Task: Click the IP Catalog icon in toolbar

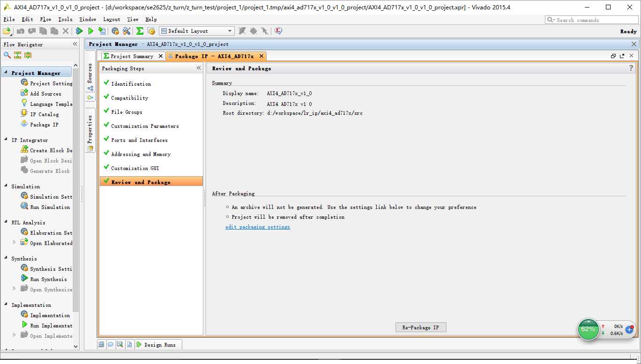Action: click(151, 31)
